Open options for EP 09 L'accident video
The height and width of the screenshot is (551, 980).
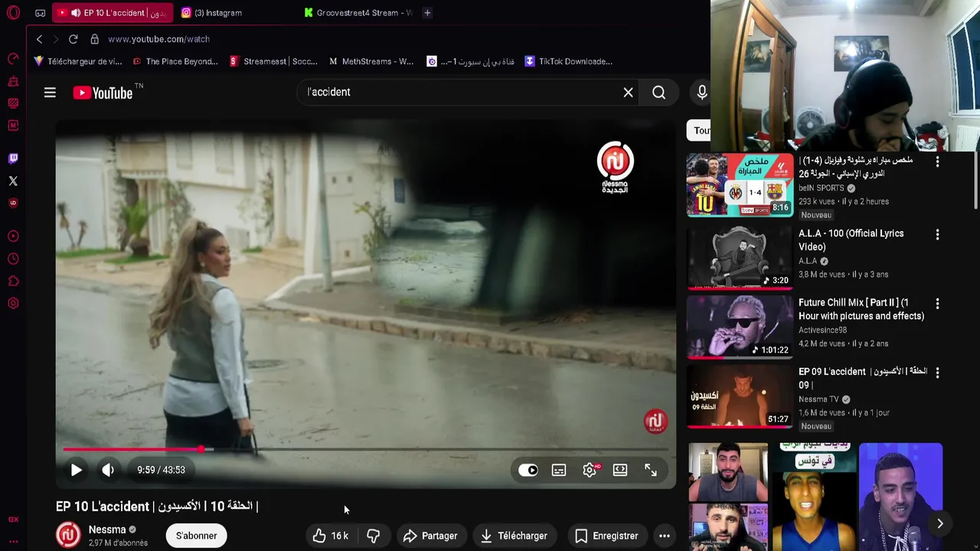click(x=937, y=373)
